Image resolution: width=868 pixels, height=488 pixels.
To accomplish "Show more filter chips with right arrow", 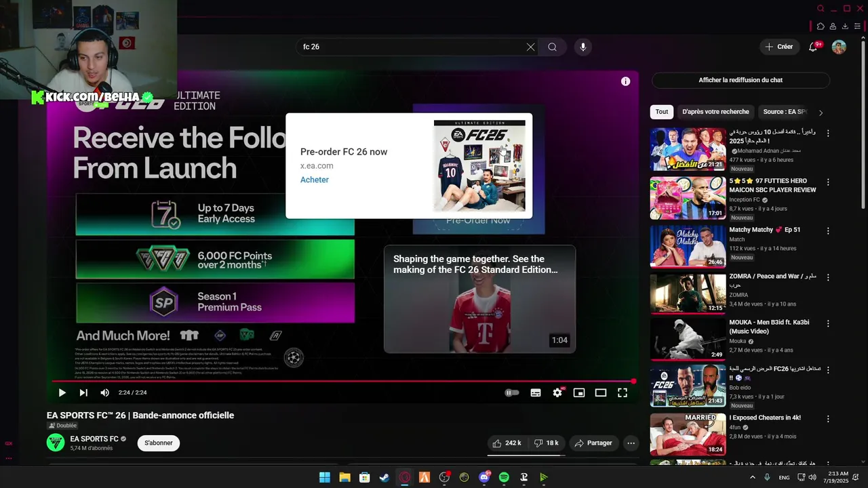I will [x=821, y=113].
